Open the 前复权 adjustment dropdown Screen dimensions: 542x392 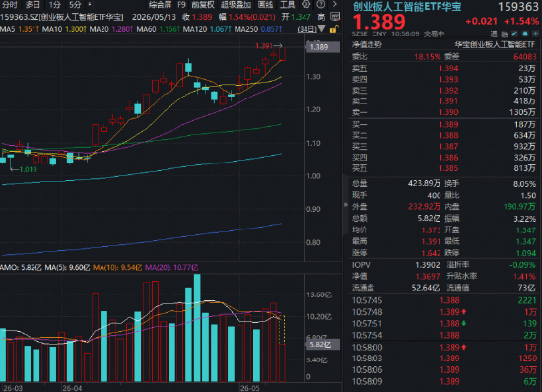point(203,5)
